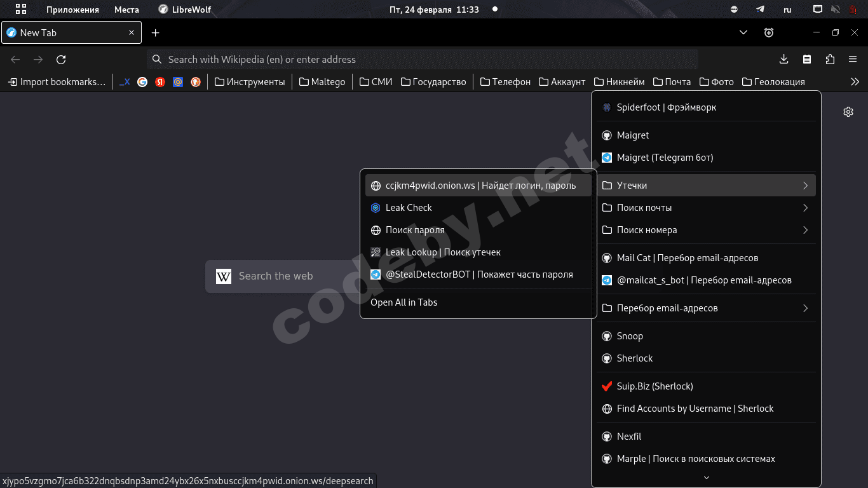The height and width of the screenshot is (488, 868).
Task: Expand the Перебор email-адресов folder submenu
Action: coord(706,308)
